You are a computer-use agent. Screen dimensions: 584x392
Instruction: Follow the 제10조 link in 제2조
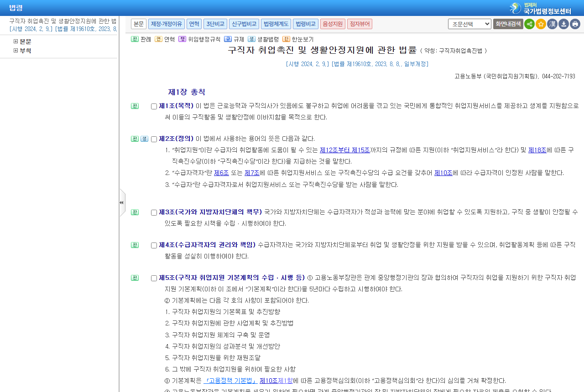pyautogui.click(x=443, y=173)
